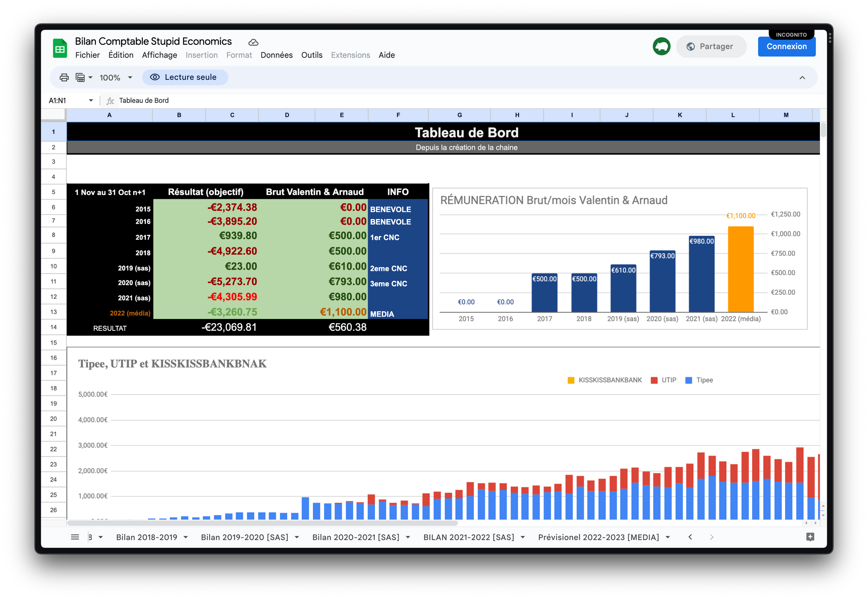
Task: Click the orange 2022 (média) chart bar
Action: tap(740, 269)
